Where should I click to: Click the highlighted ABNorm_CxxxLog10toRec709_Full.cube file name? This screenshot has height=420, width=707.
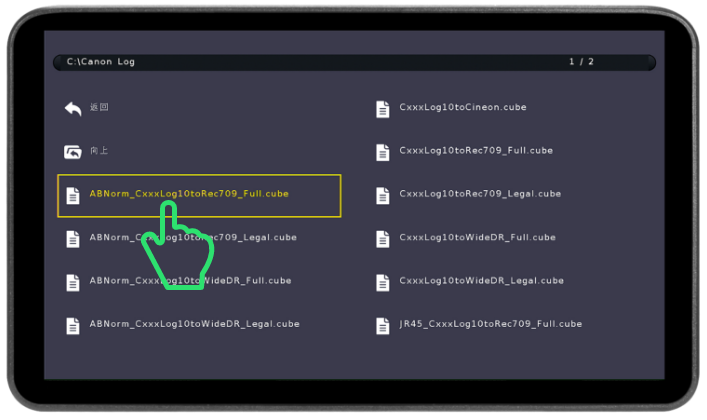[189, 194]
